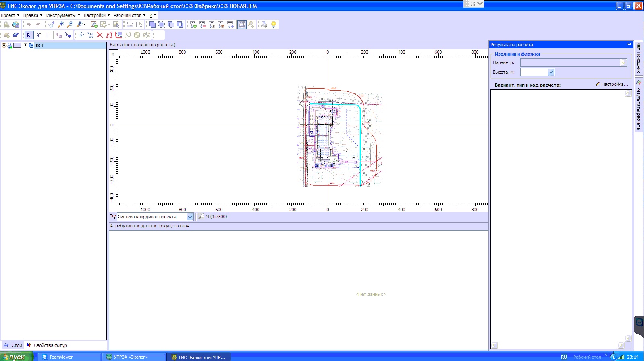Click the zoom in magnifier tool
This screenshot has width=644, height=361.
click(61, 25)
